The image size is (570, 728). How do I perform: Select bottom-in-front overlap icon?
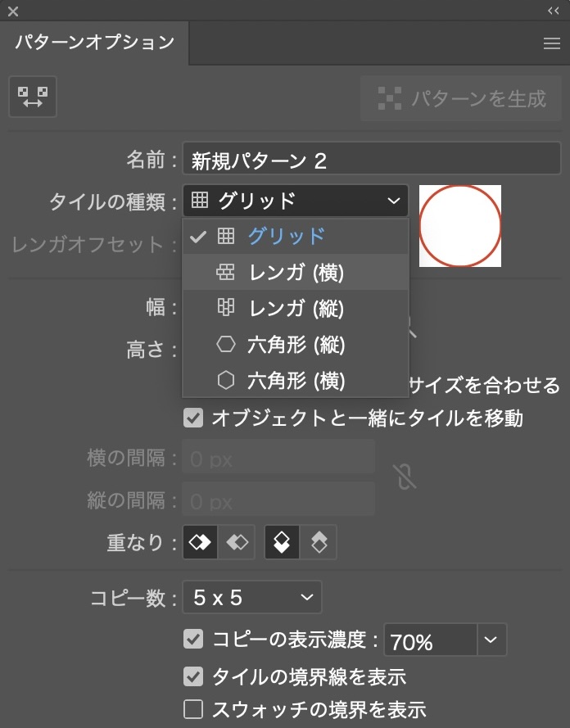point(319,542)
